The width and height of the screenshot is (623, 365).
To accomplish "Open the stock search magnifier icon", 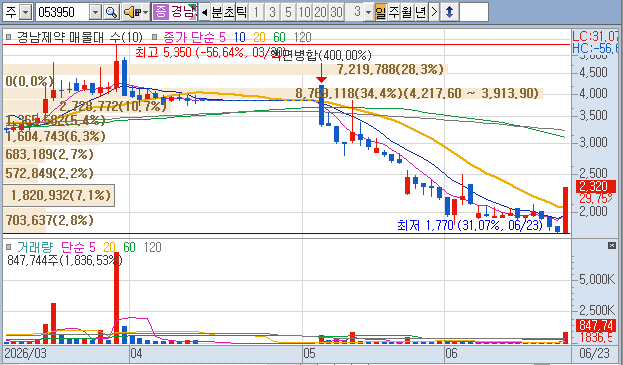I will (111, 12).
